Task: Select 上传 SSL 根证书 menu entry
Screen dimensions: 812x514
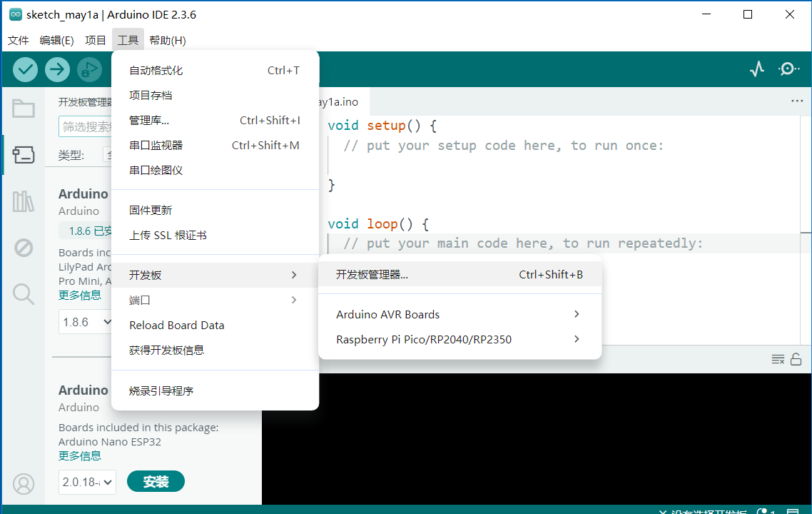Action: click(x=215, y=236)
